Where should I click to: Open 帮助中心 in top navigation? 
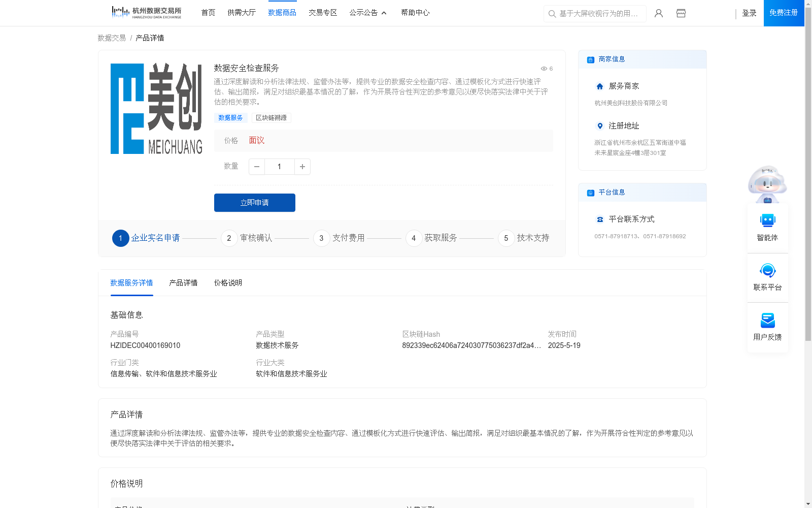click(415, 13)
